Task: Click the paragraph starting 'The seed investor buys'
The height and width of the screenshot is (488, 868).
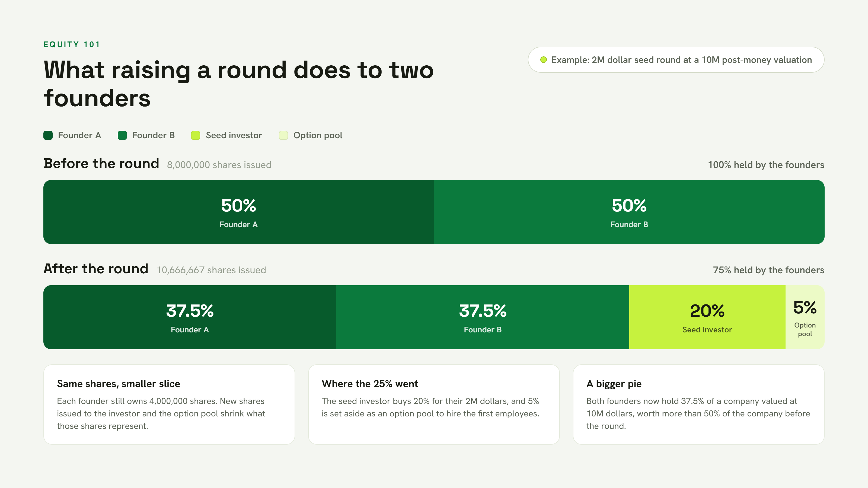Action: click(430, 407)
